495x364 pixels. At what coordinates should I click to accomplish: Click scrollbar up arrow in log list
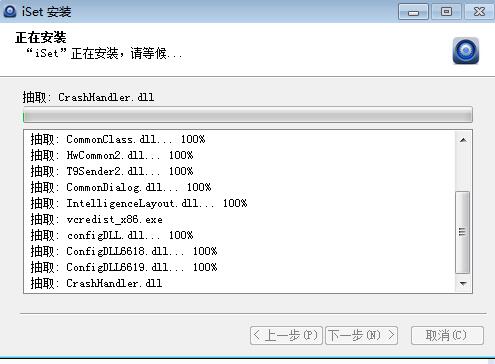point(463,140)
